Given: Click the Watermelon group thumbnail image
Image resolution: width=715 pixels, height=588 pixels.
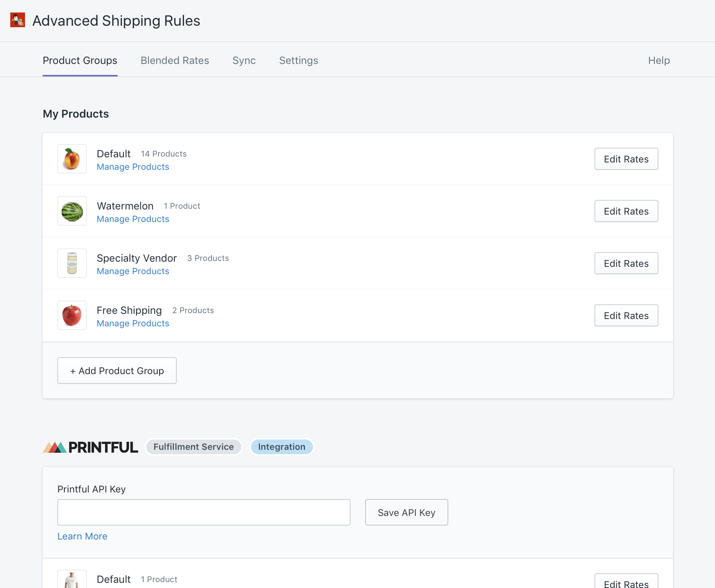Looking at the screenshot, I should pos(72,211).
